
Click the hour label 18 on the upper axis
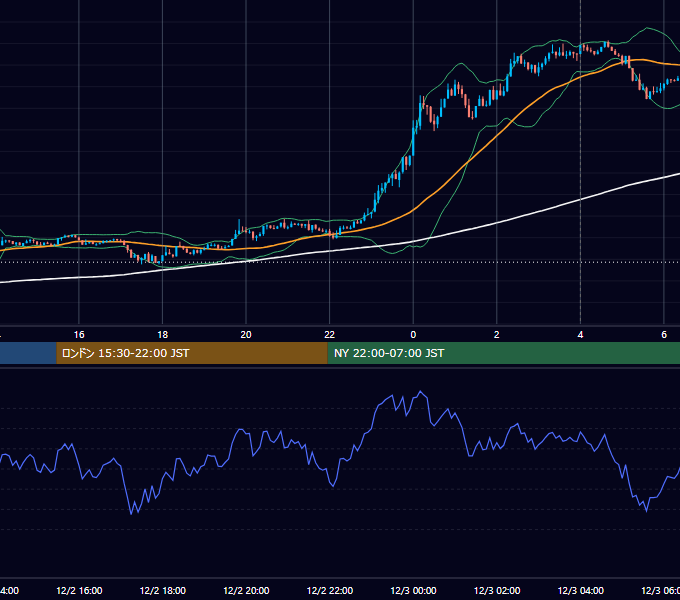[163, 335]
